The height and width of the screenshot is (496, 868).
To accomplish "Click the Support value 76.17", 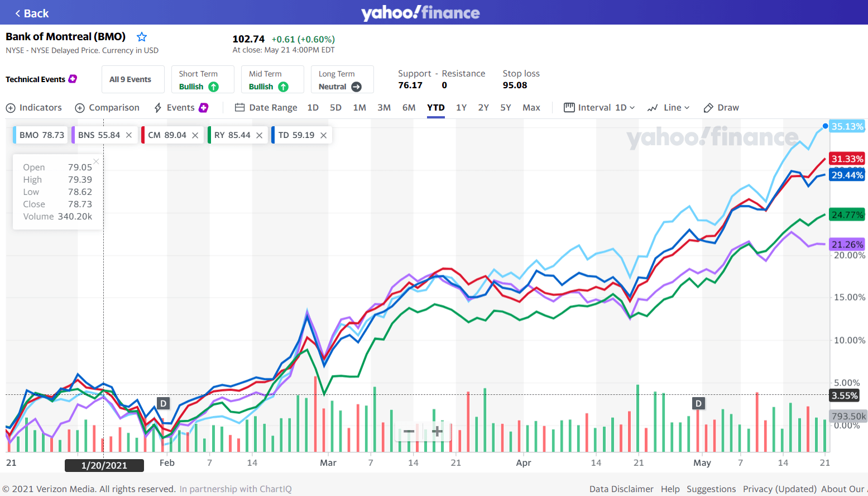I will tap(410, 85).
